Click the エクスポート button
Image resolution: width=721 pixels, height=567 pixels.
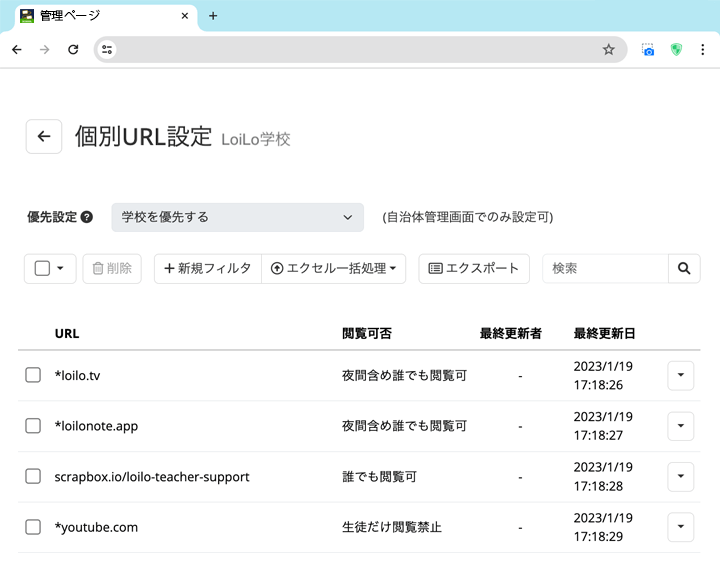(x=474, y=268)
